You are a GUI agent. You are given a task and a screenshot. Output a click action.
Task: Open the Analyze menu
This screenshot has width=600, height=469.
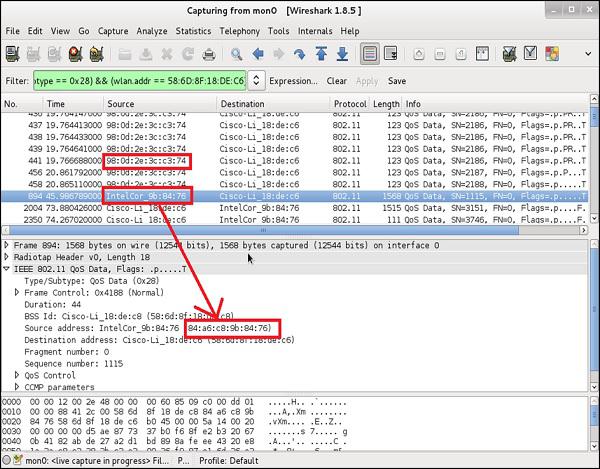[x=152, y=31]
